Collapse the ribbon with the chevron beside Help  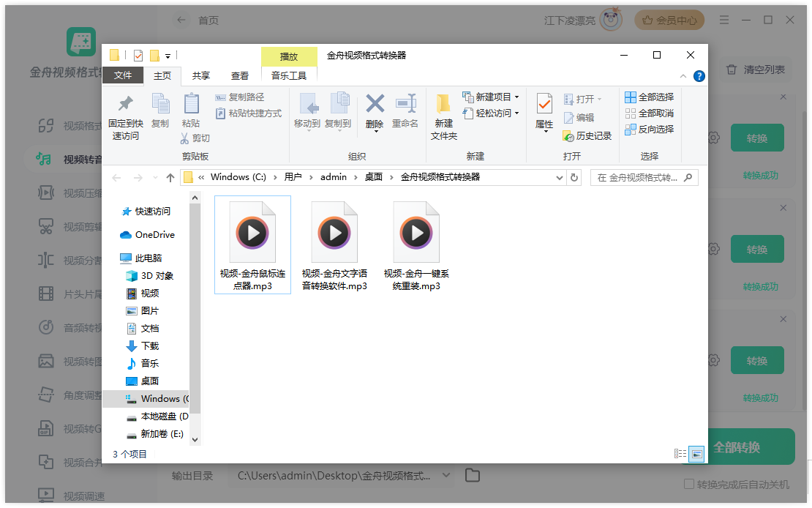[683, 76]
